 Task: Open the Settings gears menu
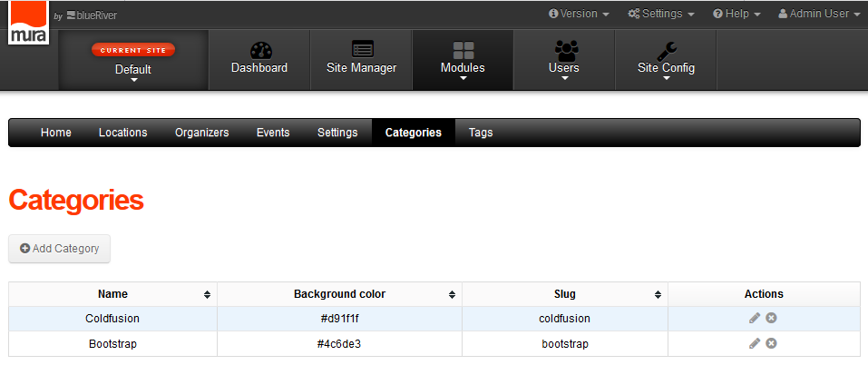[661, 14]
